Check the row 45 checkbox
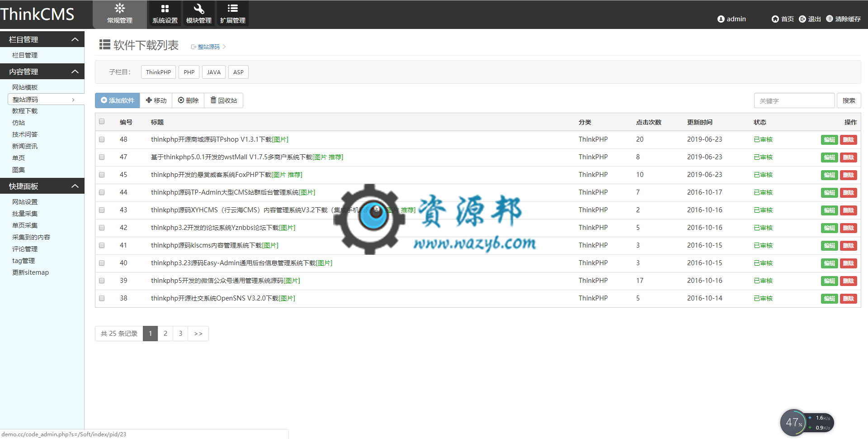 102,175
